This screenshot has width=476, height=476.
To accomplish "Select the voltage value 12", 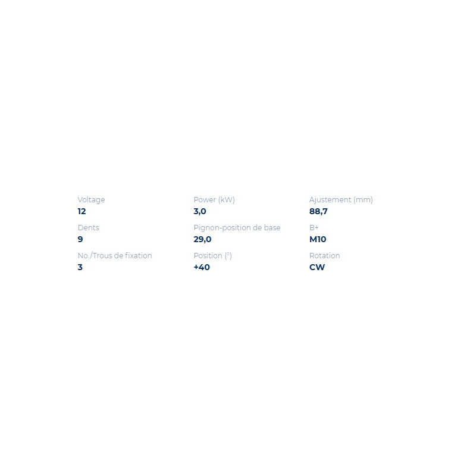I will (82, 211).
